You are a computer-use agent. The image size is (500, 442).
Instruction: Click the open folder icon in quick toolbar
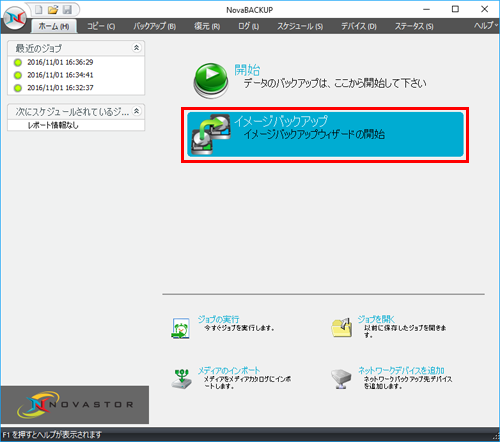53,10
